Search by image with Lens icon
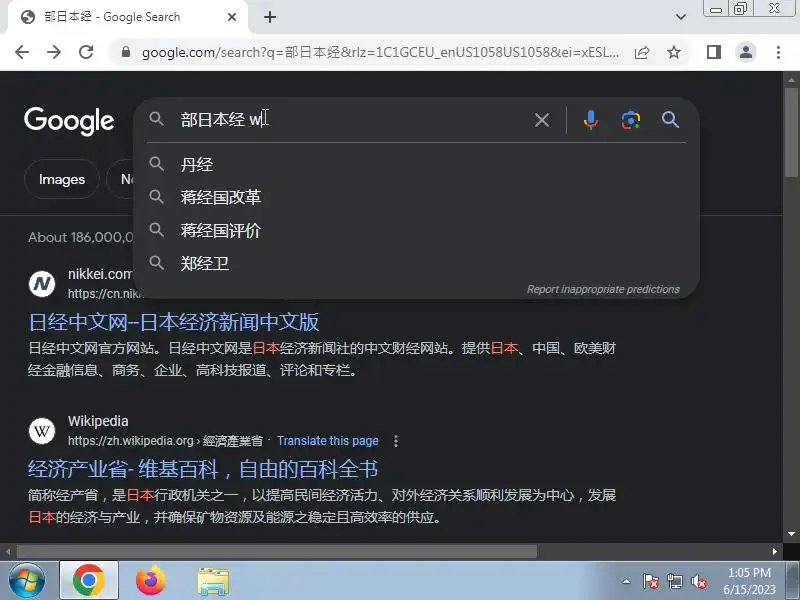This screenshot has width=800, height=600. (631, 120)
